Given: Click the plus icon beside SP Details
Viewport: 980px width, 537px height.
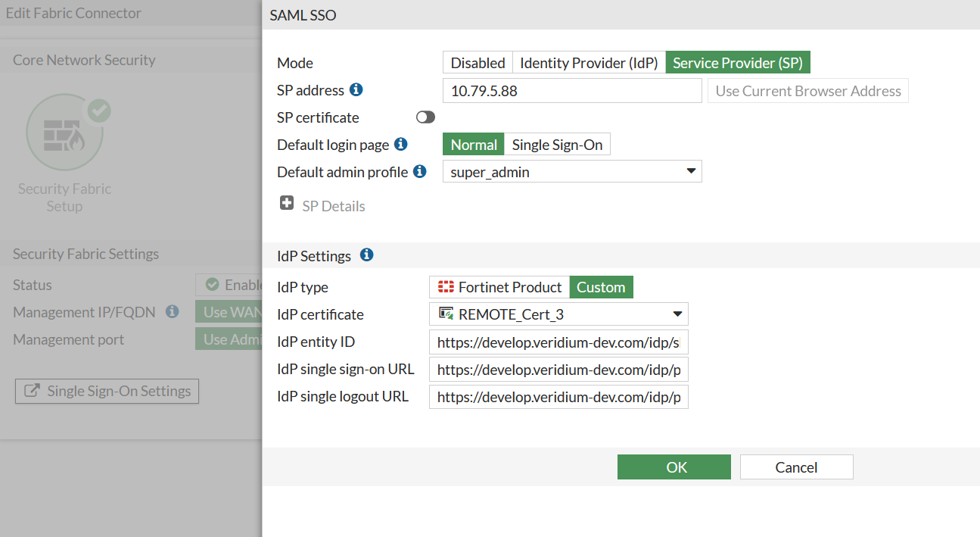Looking at the screenshot, I should pos(287,204).
